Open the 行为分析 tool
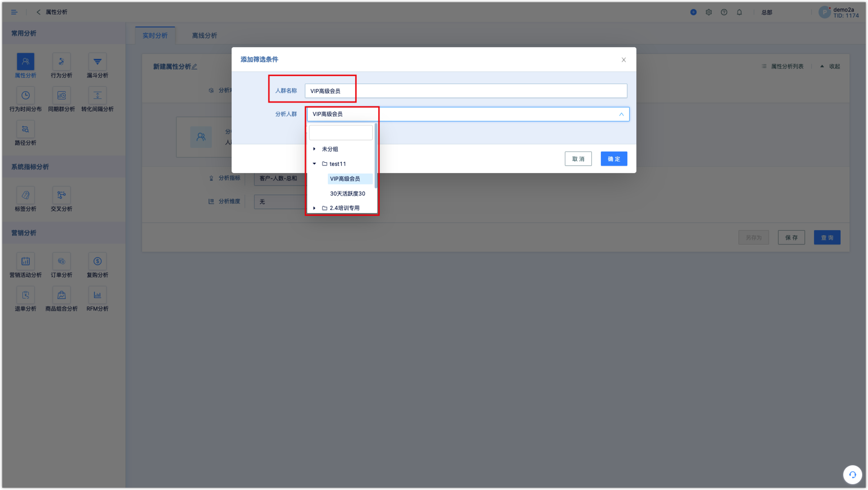This screenshot has width=868, height=490. [x=61, y=61]
